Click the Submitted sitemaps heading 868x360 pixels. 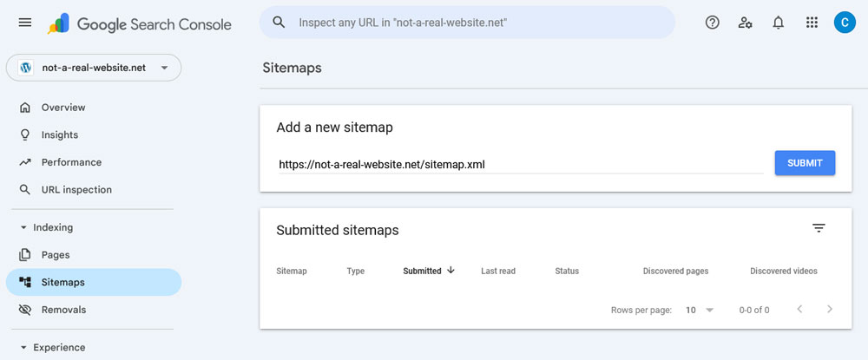click(x=338, y=230)
